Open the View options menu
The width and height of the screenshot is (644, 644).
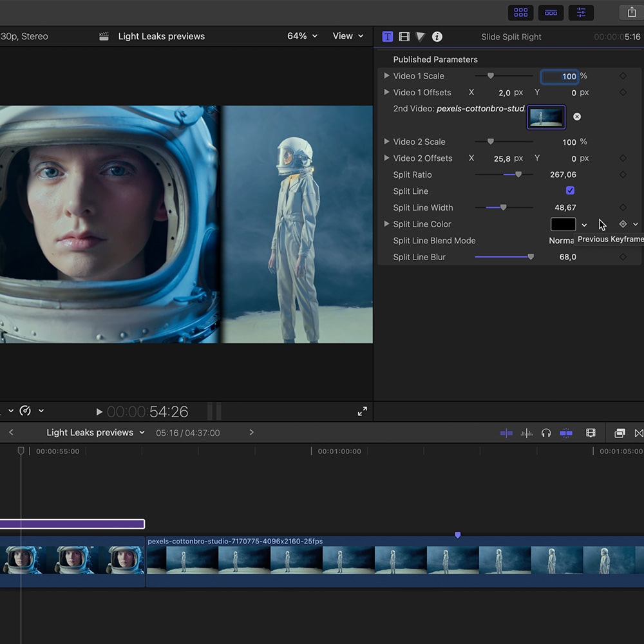click(x=348, y=36)
